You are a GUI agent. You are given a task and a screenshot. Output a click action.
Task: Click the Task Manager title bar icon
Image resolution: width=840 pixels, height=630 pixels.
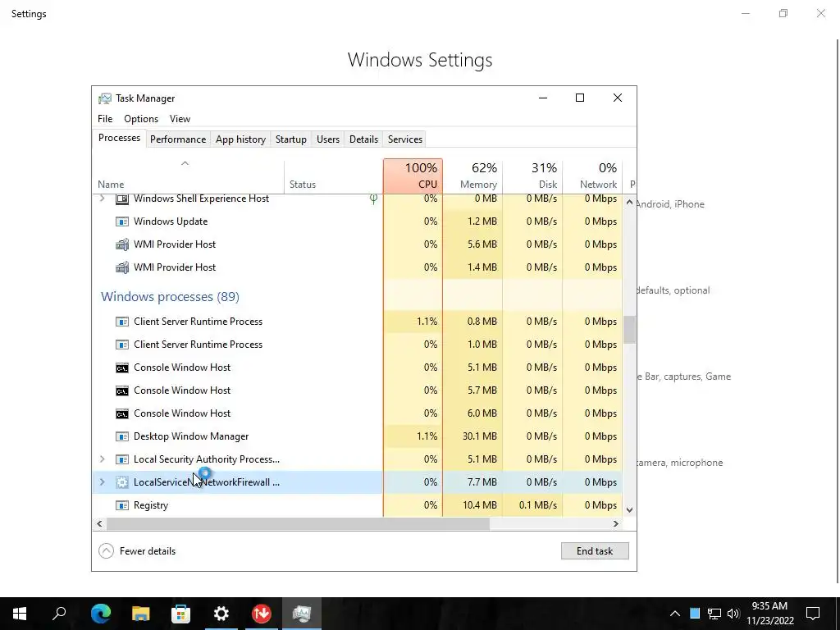(x=105, y=98)
